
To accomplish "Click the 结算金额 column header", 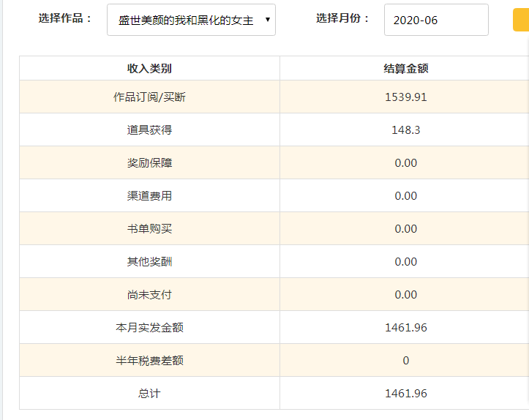I will [405, 69].
